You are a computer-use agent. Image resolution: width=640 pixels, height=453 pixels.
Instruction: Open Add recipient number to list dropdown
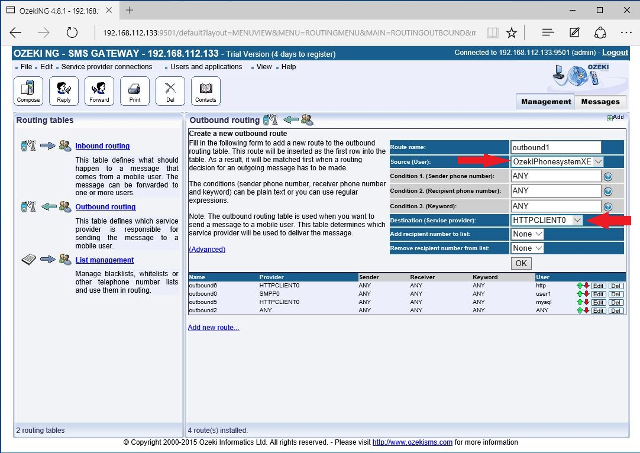click(527, 234)
